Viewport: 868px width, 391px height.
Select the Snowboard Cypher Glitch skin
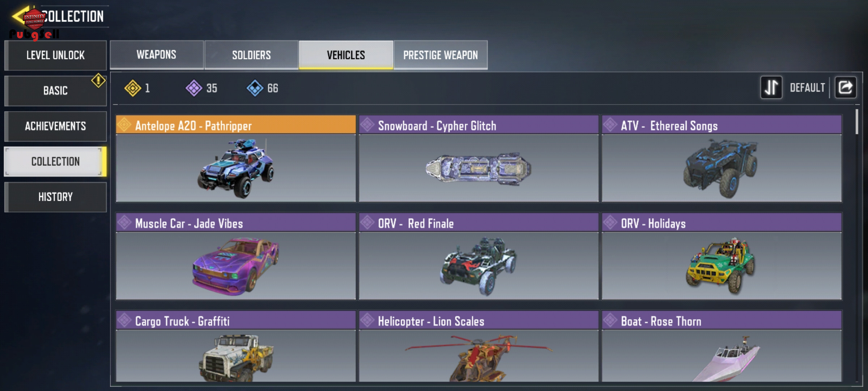[479, 159]
